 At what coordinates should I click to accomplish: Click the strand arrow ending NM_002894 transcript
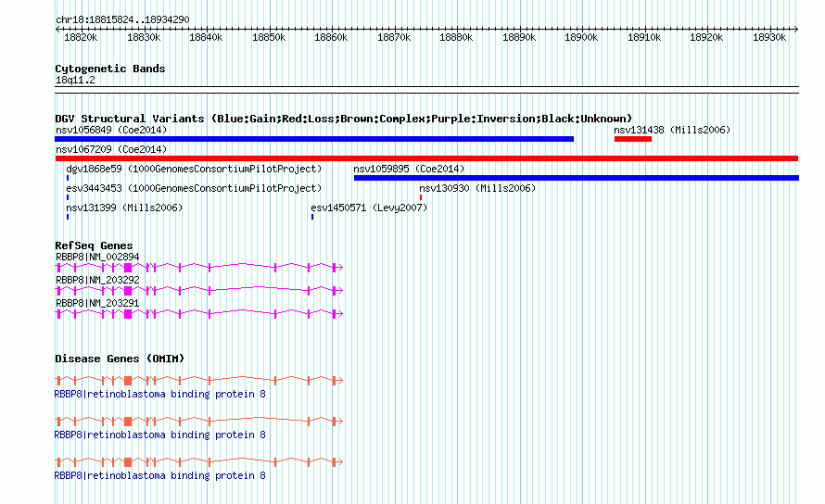340,268
